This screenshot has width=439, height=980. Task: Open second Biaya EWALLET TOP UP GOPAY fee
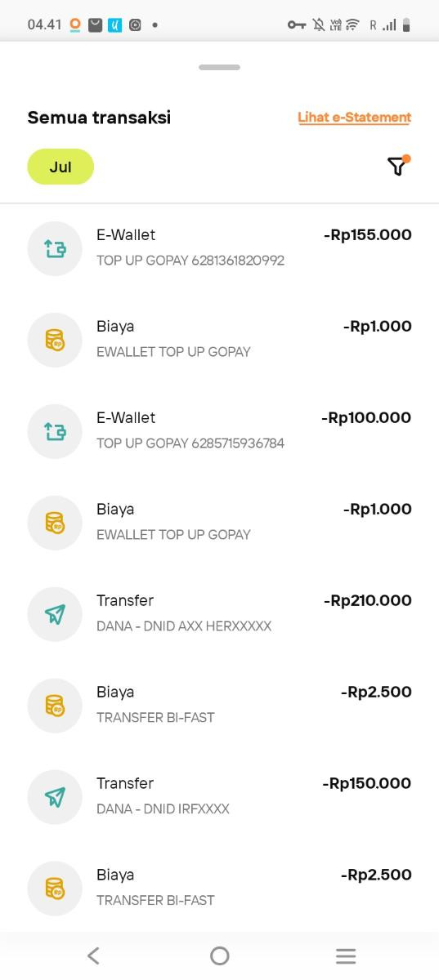coord(219,523)
